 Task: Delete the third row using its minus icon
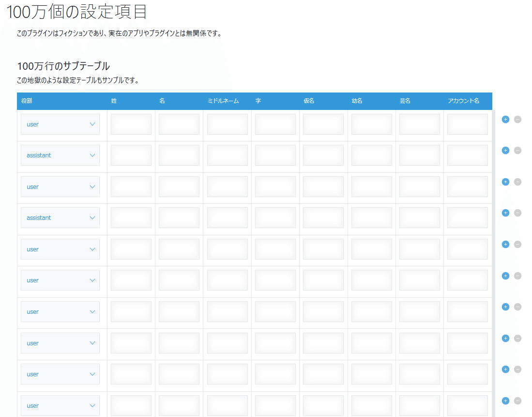[x=517, y=182]
